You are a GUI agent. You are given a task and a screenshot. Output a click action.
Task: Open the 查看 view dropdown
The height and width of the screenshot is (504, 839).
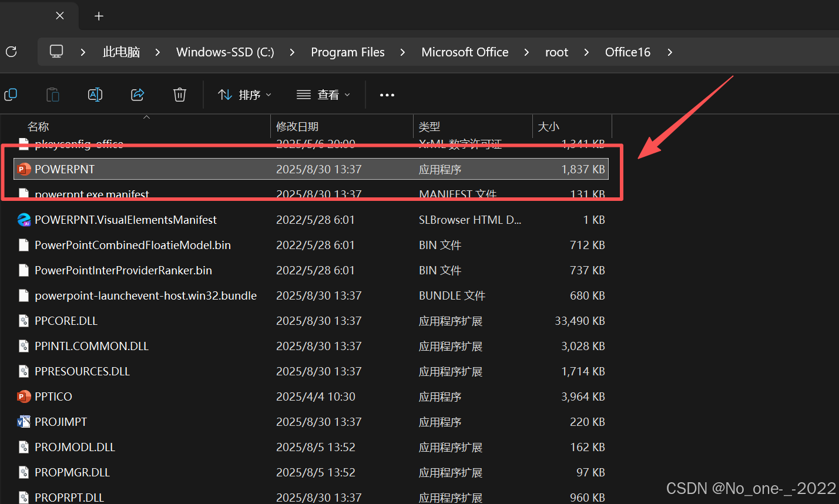pos(323,95)
